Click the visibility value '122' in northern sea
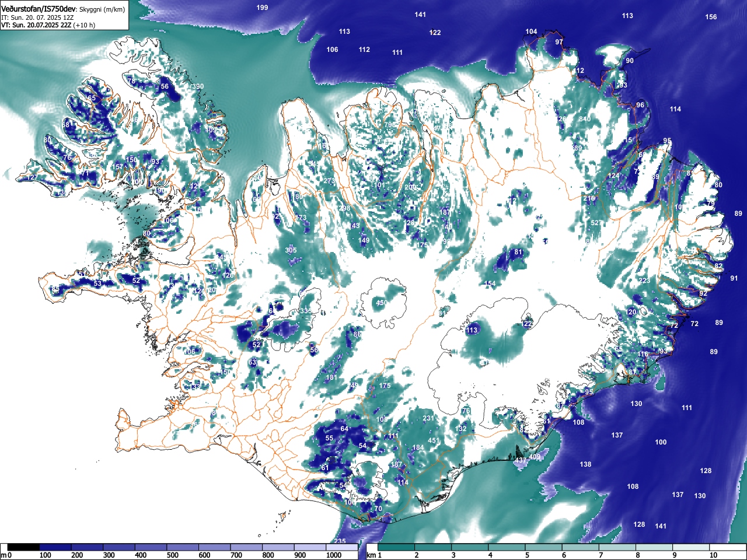Image resolution: width=747 pixels, height=560 pixels. point(435,33)
